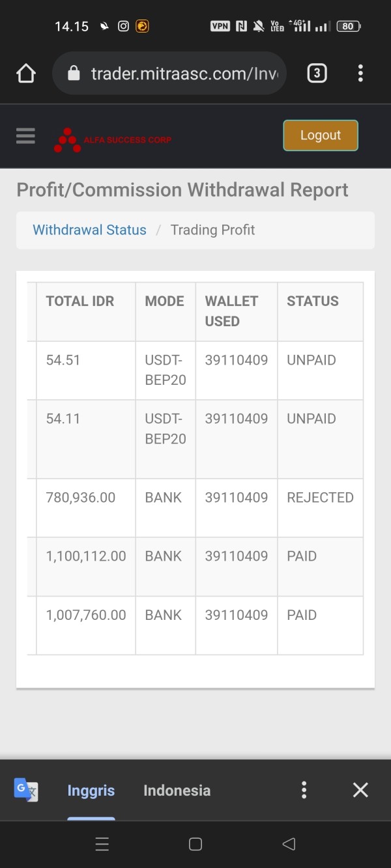Open the browser three-dot menu
This screenshot has width=391, height=868.
pyautogui.click(x=360, y=74)
